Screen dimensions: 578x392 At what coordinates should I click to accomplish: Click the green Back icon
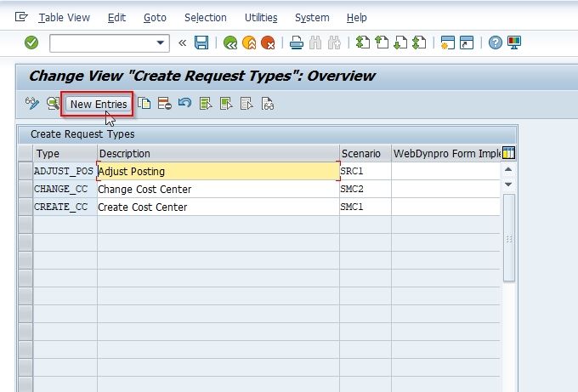[230, 43]
